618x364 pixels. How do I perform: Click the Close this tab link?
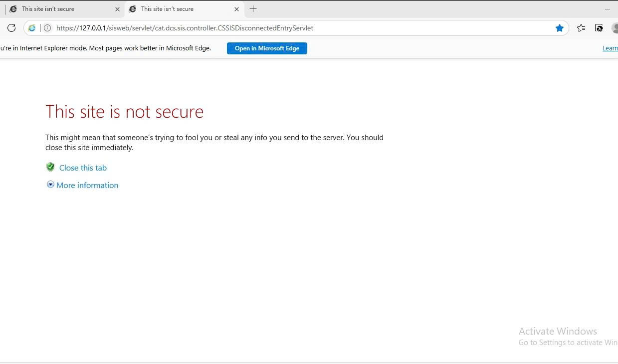(83, 168)
